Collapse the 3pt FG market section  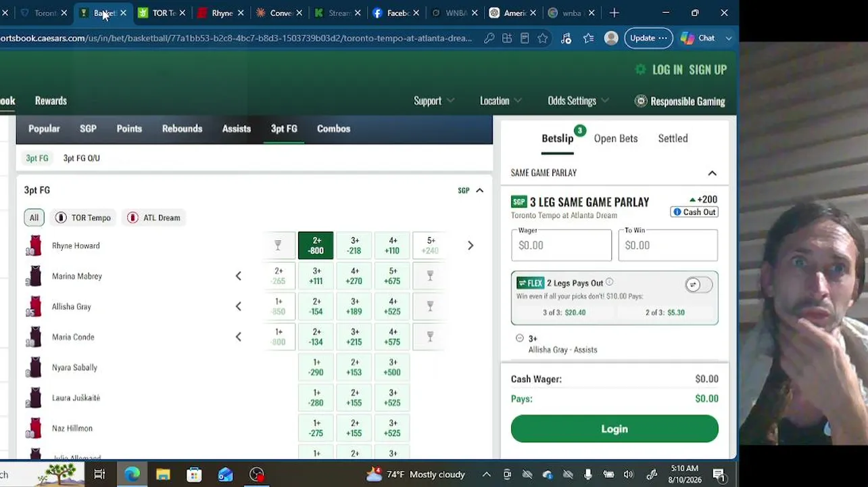(479, 191)
